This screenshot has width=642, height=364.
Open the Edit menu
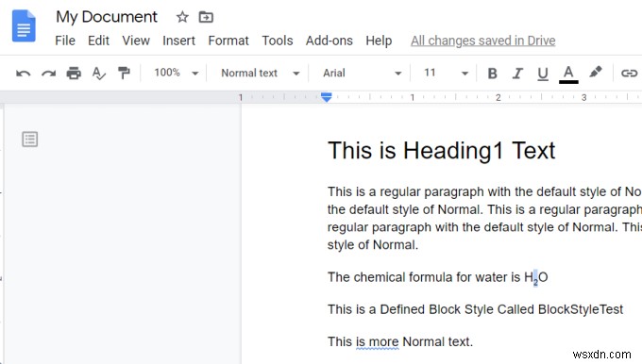click(x=99, y=41)
